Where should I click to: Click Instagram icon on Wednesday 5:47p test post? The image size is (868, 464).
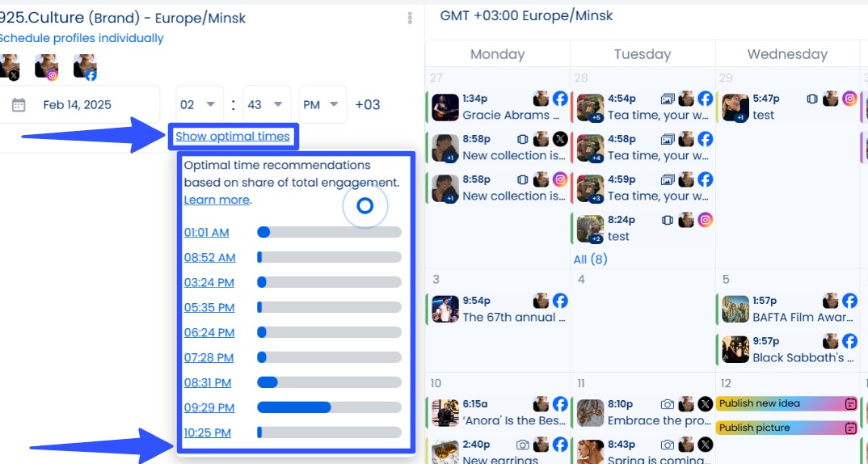(849, 99)
